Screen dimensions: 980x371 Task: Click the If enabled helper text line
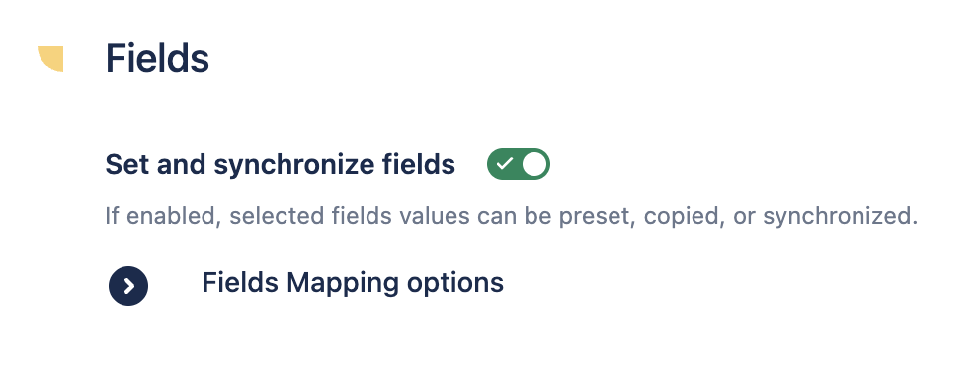click(x=512, y=216)
